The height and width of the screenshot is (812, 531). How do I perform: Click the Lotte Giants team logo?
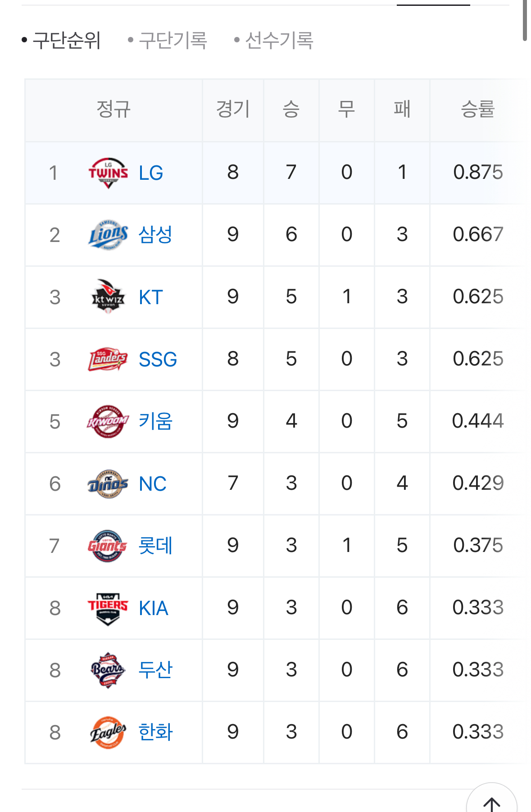pyautogui.click(x=108, y=546)
